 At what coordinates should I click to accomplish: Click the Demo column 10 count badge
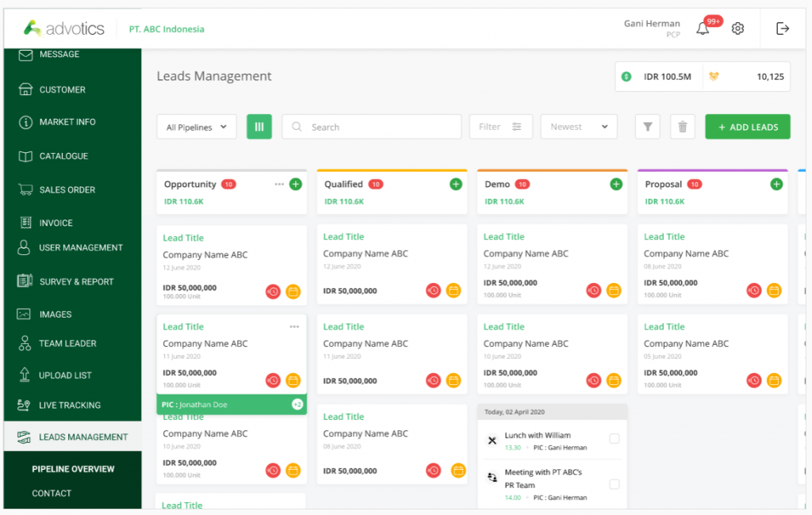[522, 185]
